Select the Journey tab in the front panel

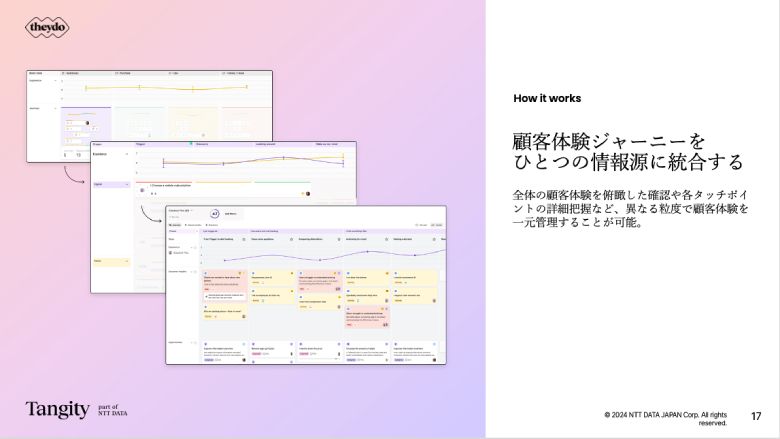tap(176, 225)
